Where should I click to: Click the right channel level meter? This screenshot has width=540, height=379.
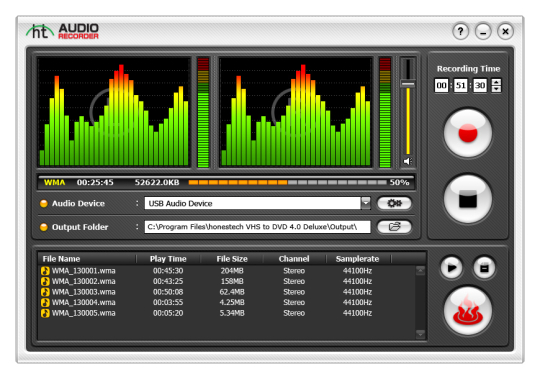(385, 112)
